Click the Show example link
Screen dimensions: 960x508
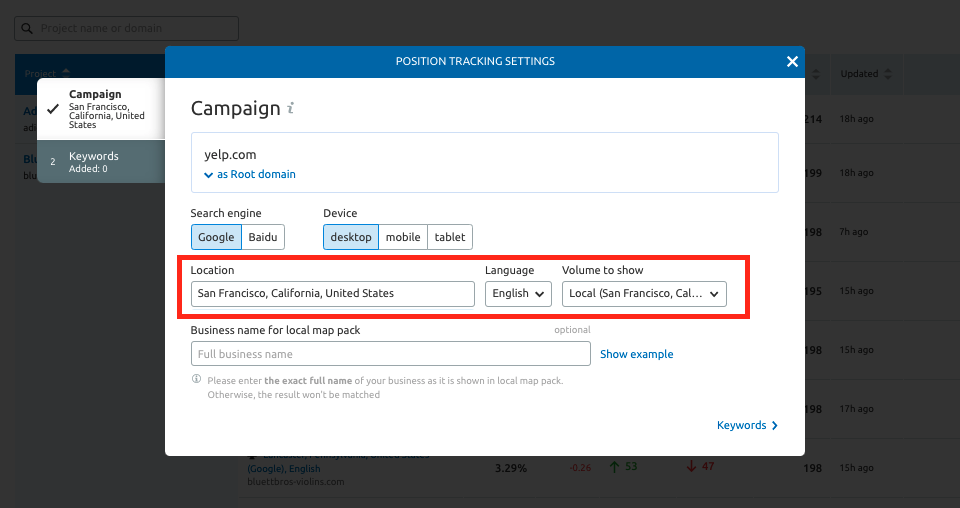coord(636,354)
